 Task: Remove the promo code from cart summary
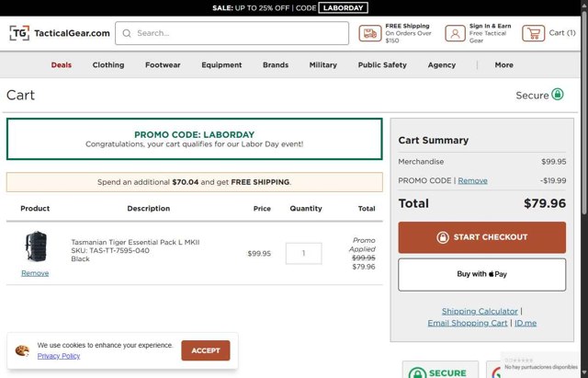pyautogui.click(x=472, y=180)
